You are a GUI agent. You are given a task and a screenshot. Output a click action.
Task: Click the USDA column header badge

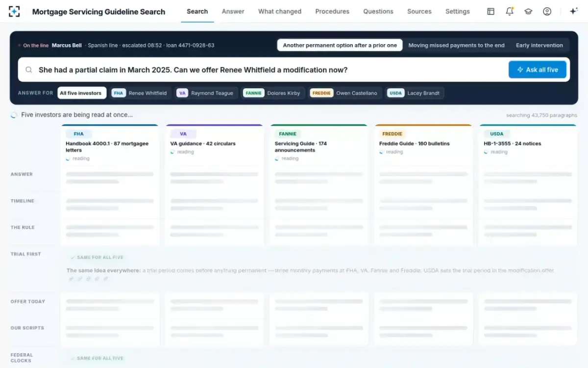tap(497, 134)
